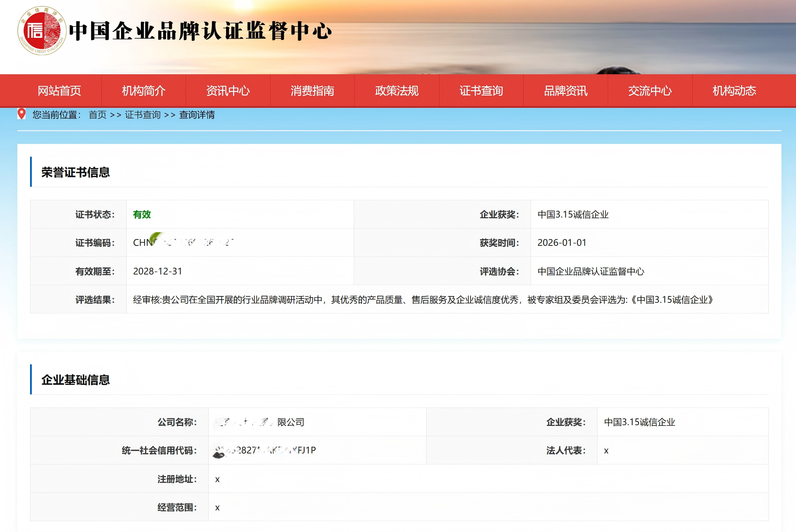Click the 您当前位置 breadcrumb label
The image size is (796, 532).
click(57, 115)
